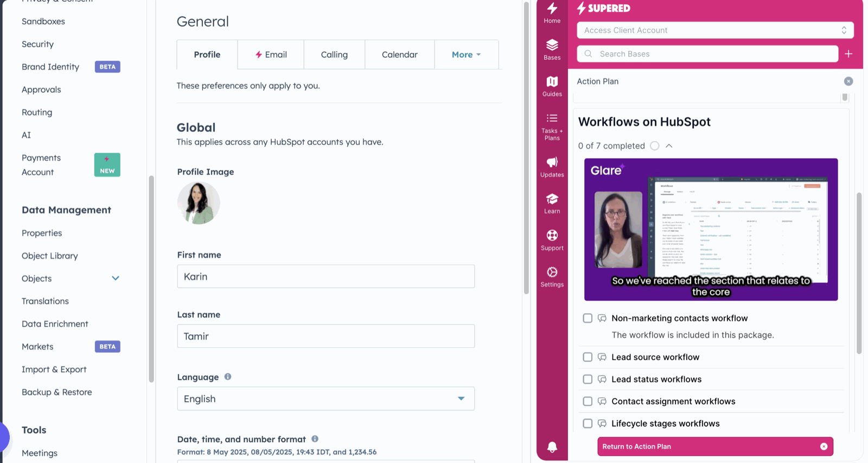Open Tasks + Plans in the Supered sidebar
This screenshot has height=463, width=868.
click(x=552, y=127)
